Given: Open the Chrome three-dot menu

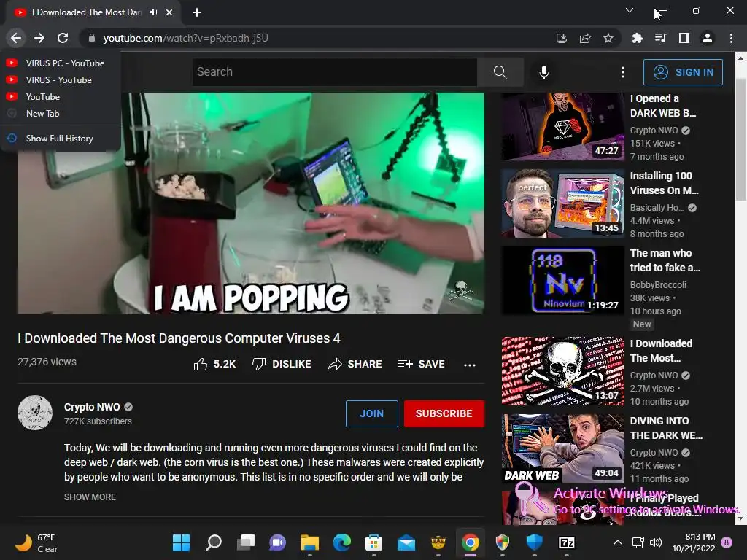Looking at the screenshot, I should click(x=731, y=38).
